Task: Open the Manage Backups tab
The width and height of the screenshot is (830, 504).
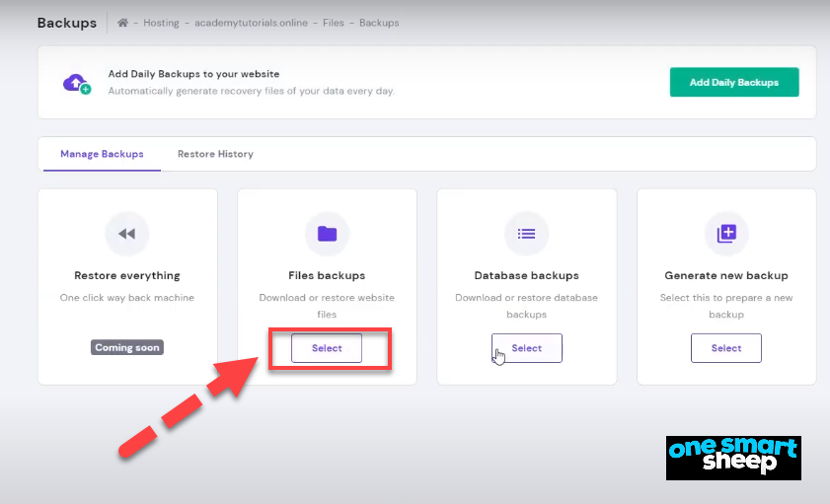Action: (102, 154)
